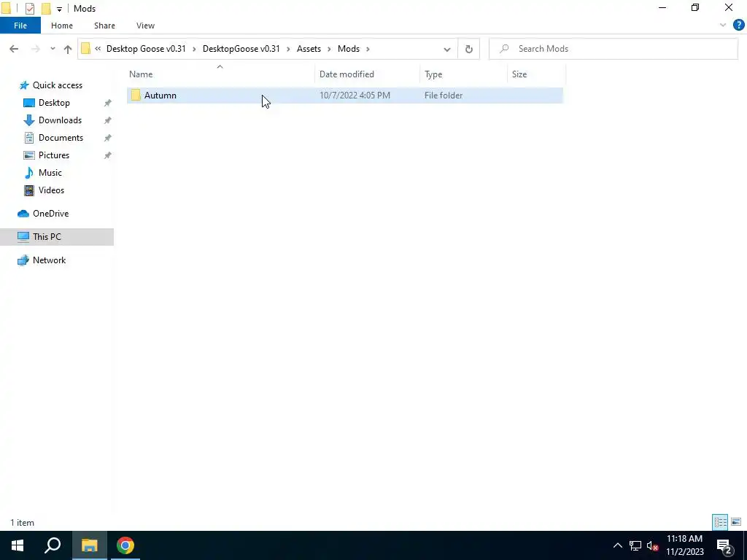Open Videos in the navigation pane
The height and width of the screenshot is (560, 747).
[x=51, y=190]
